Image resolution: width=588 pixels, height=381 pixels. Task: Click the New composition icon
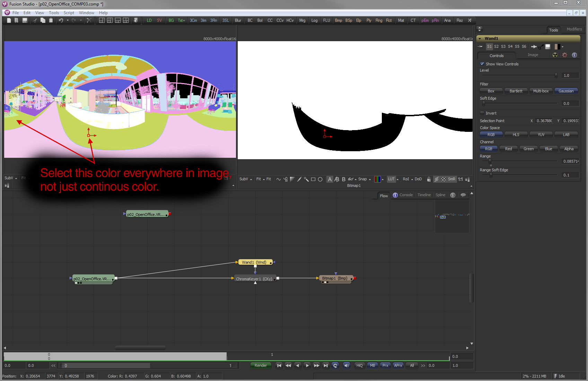[9, 20]
